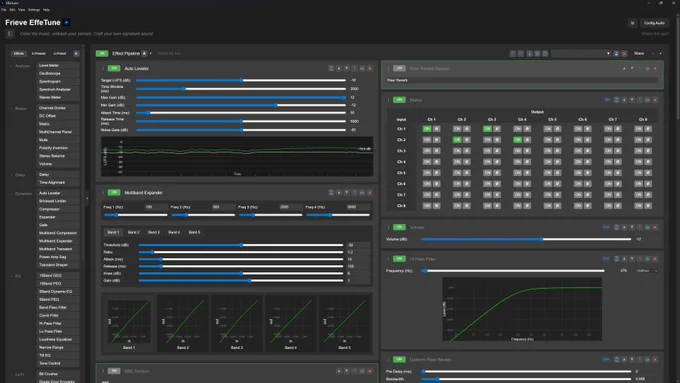The image size is (680, 383).
Task: Click the Share button
Action: 639,53
